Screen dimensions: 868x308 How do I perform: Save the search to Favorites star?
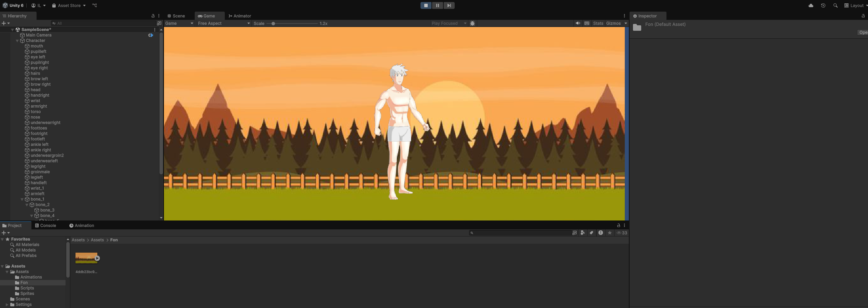tap(609, 233)
